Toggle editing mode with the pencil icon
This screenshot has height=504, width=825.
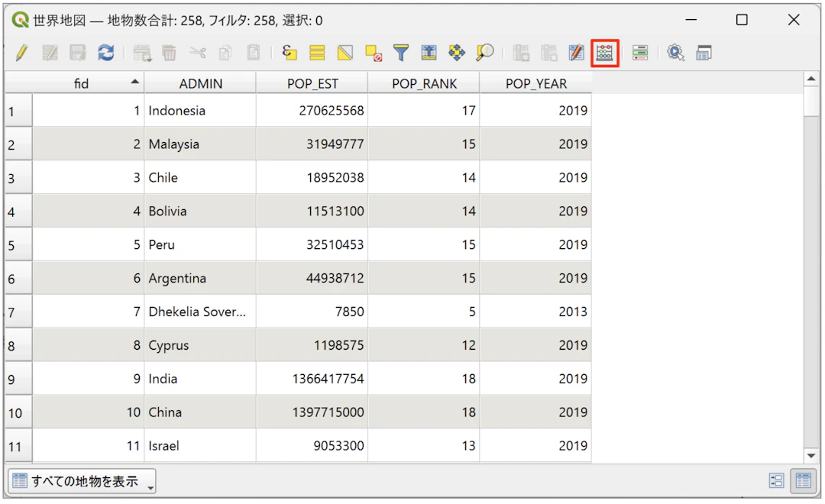[21, 53]
